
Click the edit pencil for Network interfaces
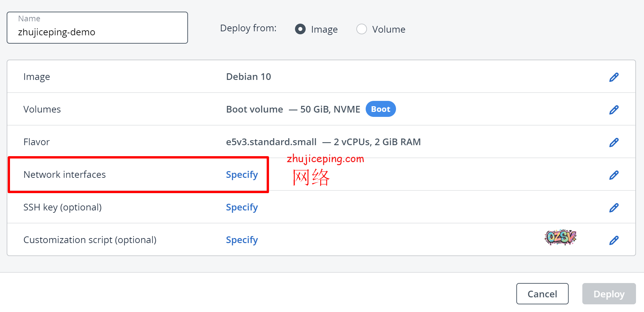(614, 175)
